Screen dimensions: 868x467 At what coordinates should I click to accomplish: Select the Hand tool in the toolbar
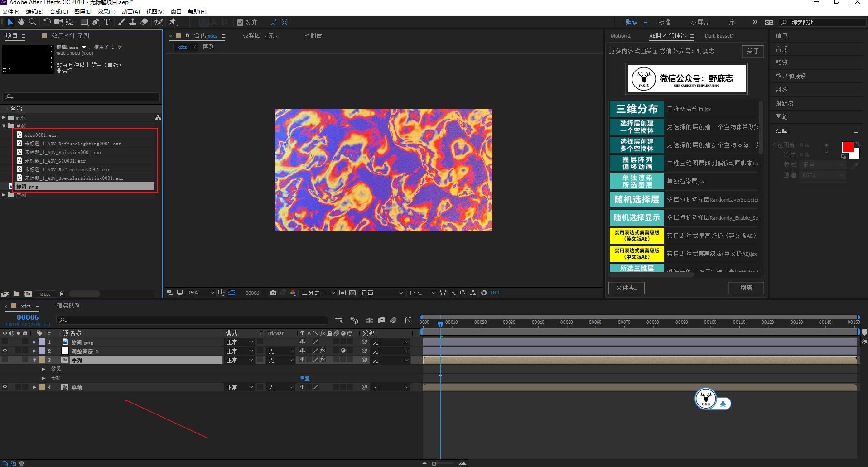pos(21,22)
